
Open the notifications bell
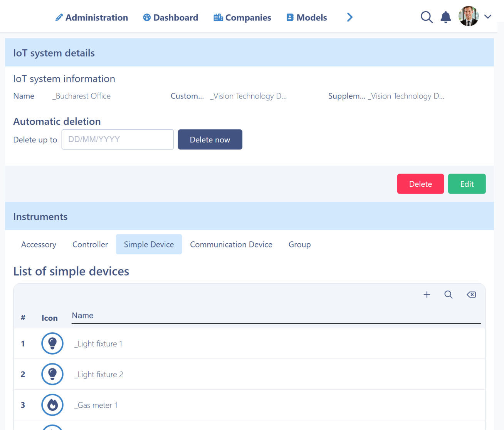click(x=446, y=17)
